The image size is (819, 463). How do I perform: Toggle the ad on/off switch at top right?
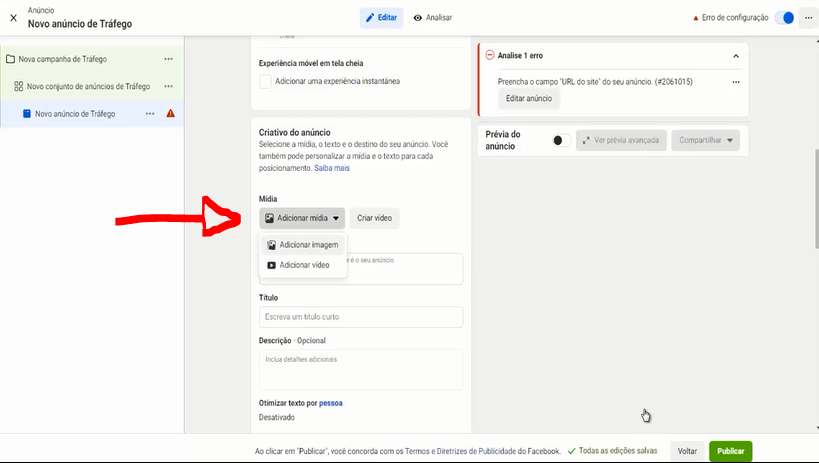785,18
